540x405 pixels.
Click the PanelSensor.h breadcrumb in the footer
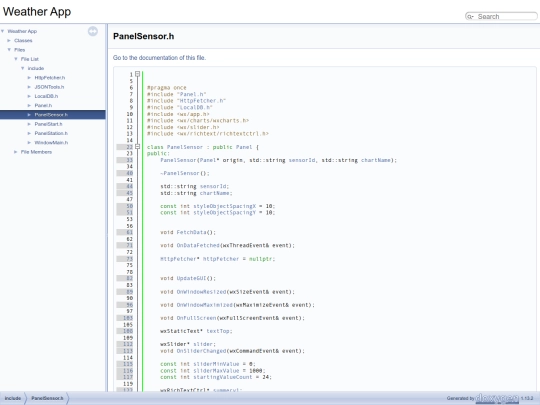pyautogui.click(x=47, y=398)
